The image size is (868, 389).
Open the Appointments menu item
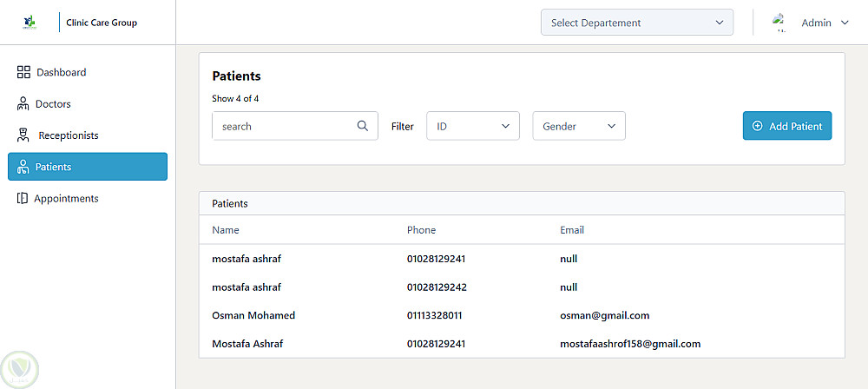coord(66,199)
